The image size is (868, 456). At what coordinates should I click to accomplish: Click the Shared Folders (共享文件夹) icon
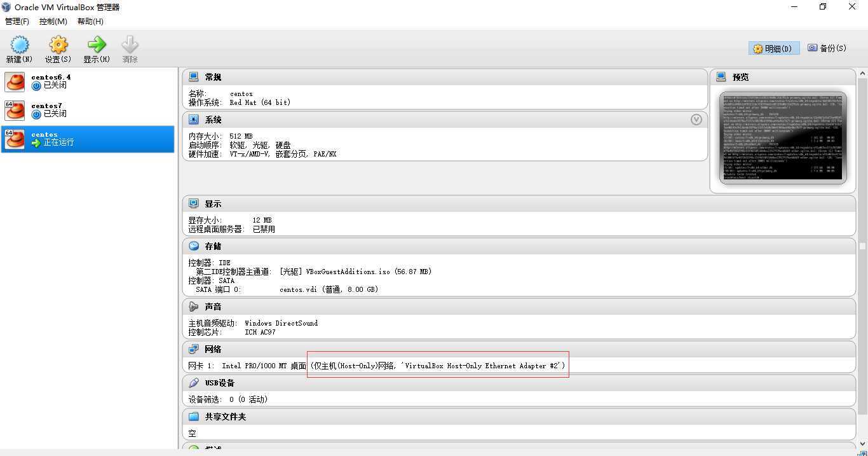[x=194, y=417]
